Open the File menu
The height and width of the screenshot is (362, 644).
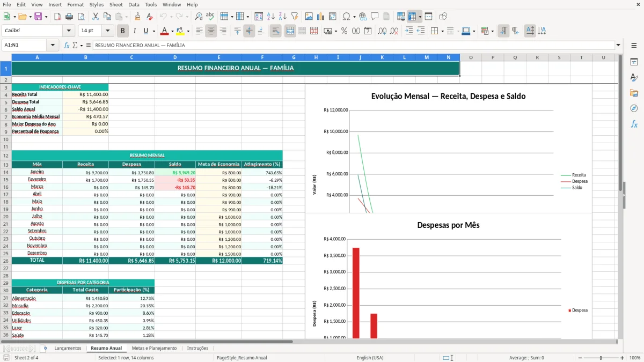[x=7, y=4]
